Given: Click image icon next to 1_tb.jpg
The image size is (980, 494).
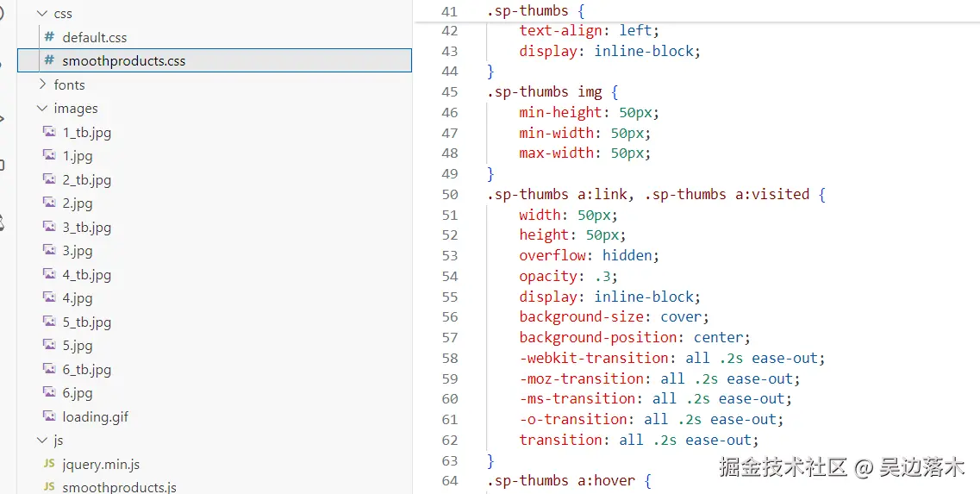Looking at the screenshot, I should point(49,131).
